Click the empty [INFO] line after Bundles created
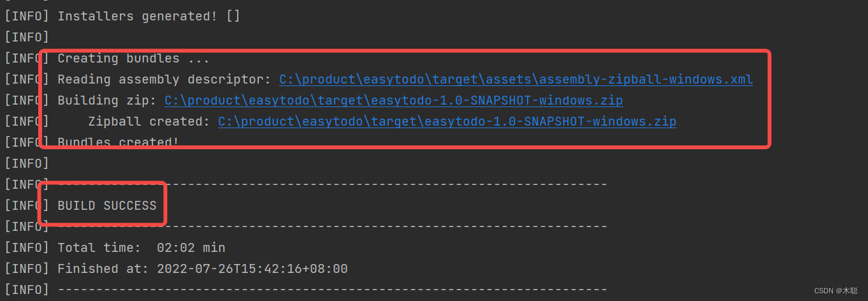The image size is (868, 301). pos(27,164)
